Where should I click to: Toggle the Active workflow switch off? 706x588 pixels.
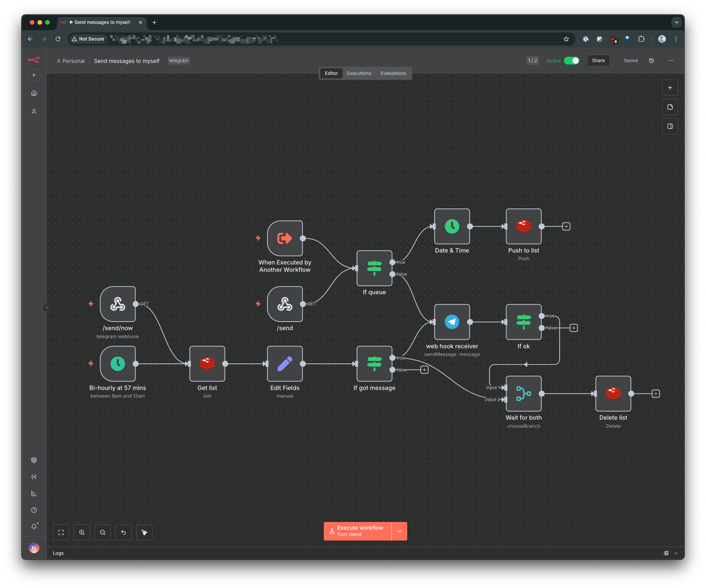coord(571,61)
